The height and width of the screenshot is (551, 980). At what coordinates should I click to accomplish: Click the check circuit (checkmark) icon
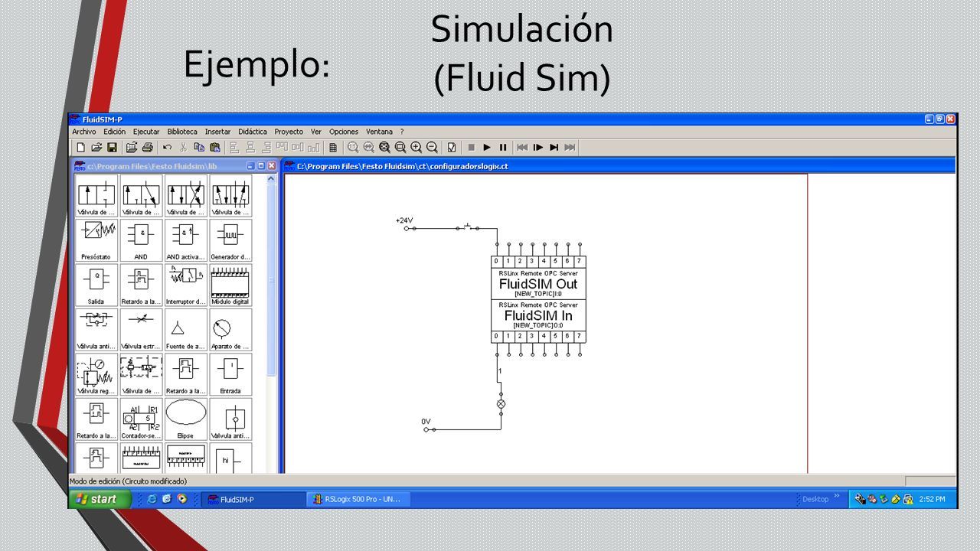tap(452, 147)
